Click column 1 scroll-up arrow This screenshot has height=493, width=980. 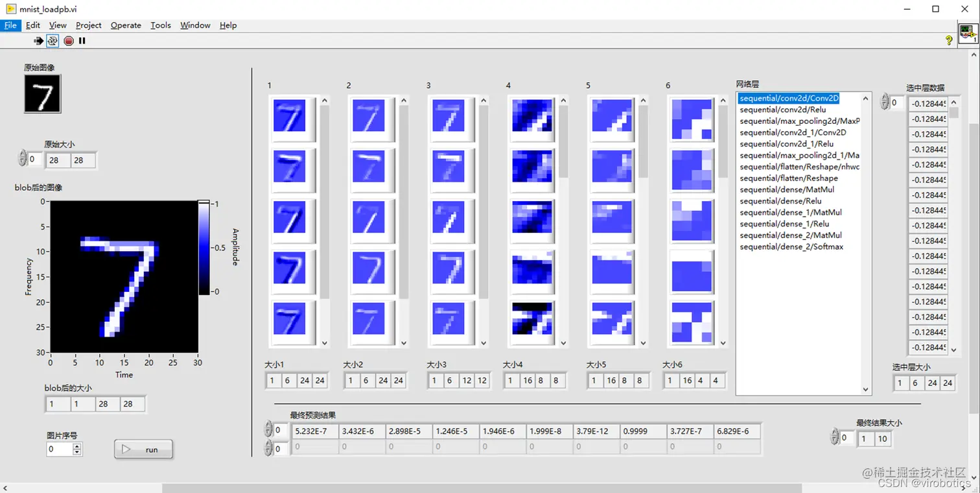tap(325, 100)
